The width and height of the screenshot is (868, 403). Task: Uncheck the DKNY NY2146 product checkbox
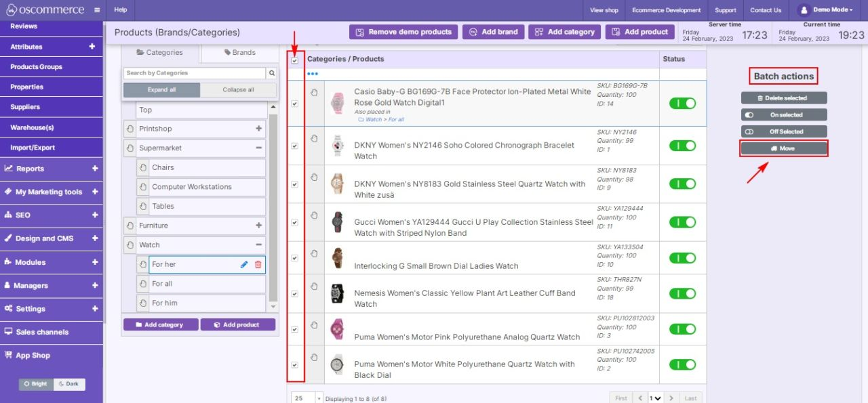pos(294,146)
